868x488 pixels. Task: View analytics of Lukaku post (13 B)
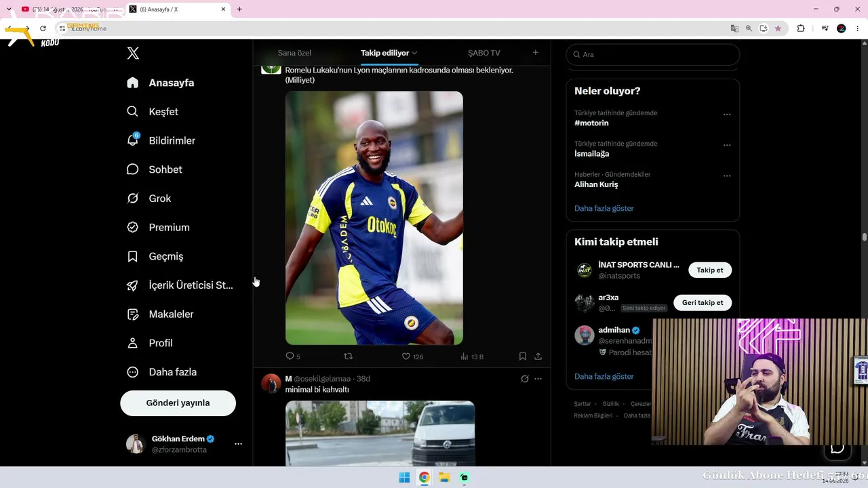click(x=472, y=357)
